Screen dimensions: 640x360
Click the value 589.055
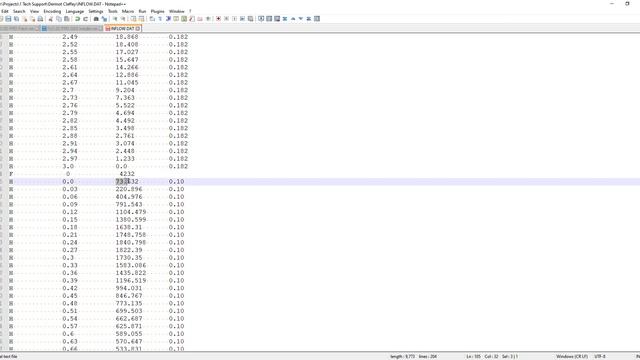(x=129, y=334)
